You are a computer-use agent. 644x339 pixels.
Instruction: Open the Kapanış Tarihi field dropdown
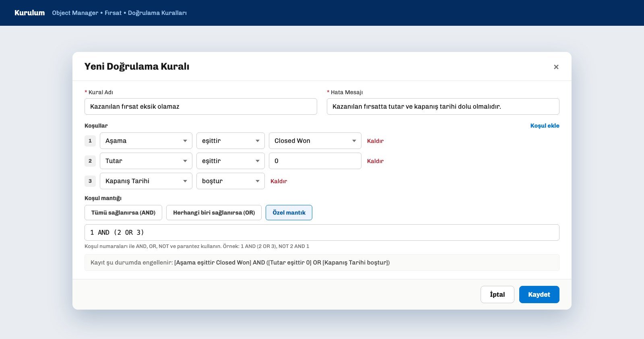coord(146,181)
